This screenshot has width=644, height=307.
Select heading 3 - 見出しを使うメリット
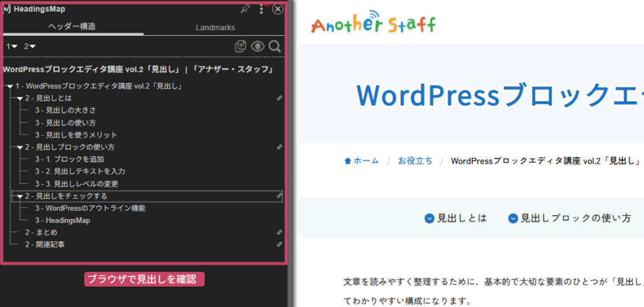tap(76, 135)
